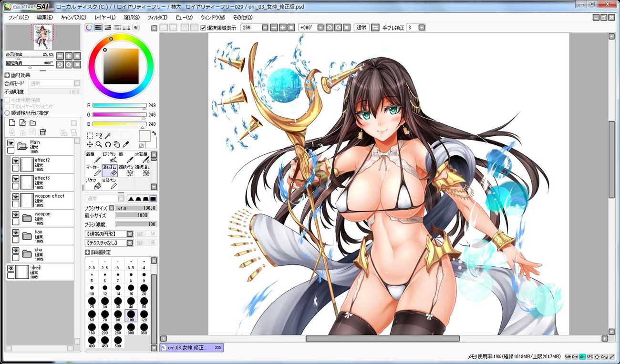Open the フィルタ(T) menu
Screen dimensions: 620x364
pos(158,17)
